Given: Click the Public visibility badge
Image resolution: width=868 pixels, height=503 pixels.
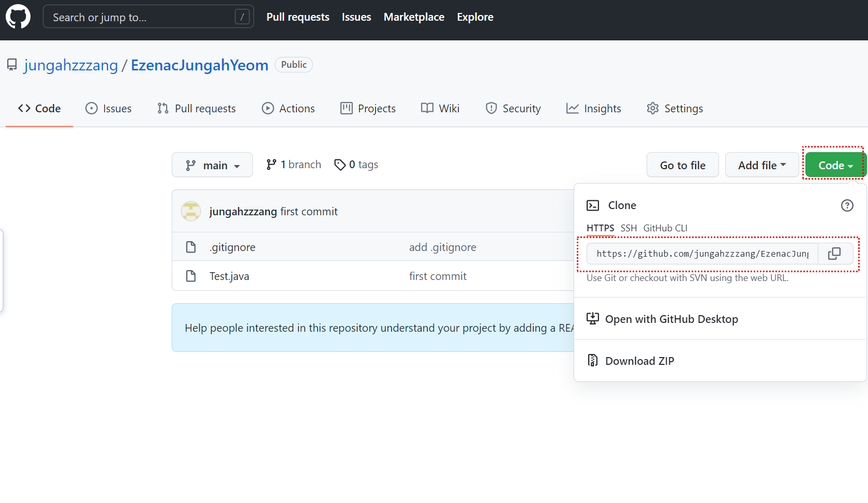Looking at the screenshot, I should [294, 65].
